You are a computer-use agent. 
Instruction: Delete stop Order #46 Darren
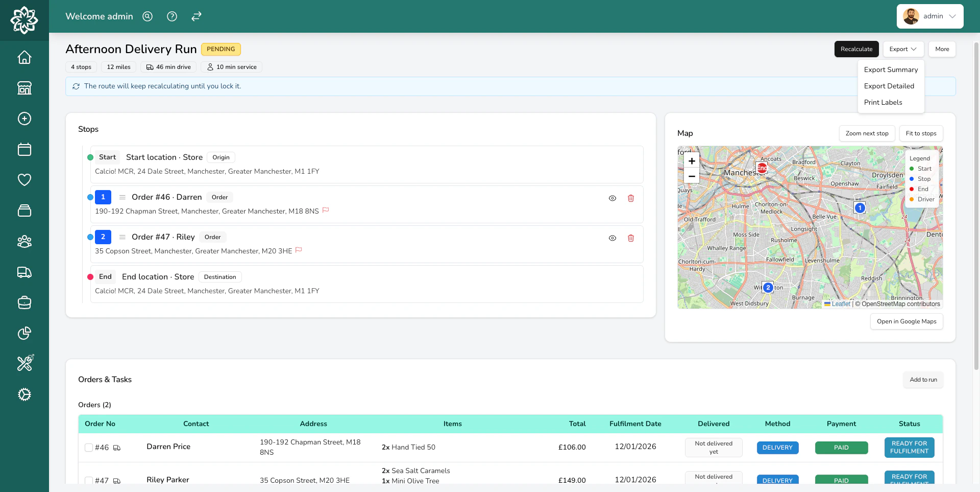point(631,198)
